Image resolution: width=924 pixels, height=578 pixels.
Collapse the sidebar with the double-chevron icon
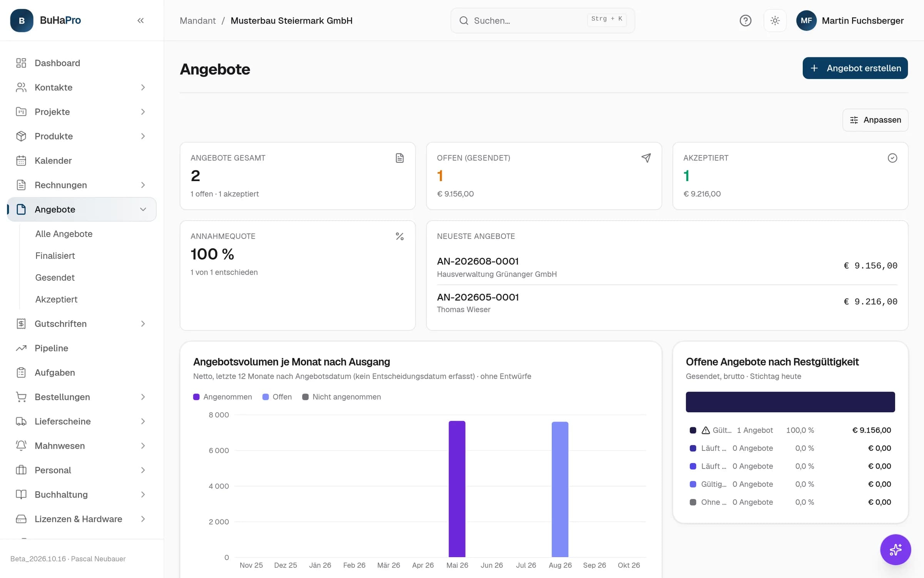pyautogui.click(x=141, y=20)
